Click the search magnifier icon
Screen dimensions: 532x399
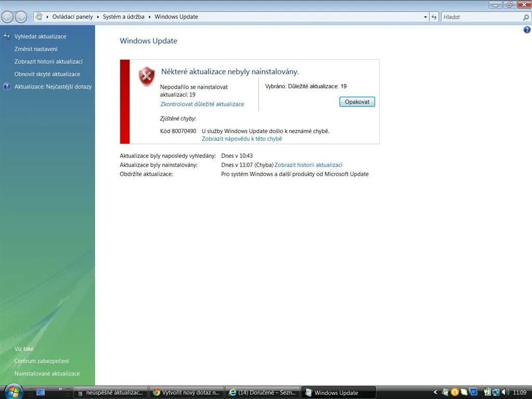coord(526,17)
